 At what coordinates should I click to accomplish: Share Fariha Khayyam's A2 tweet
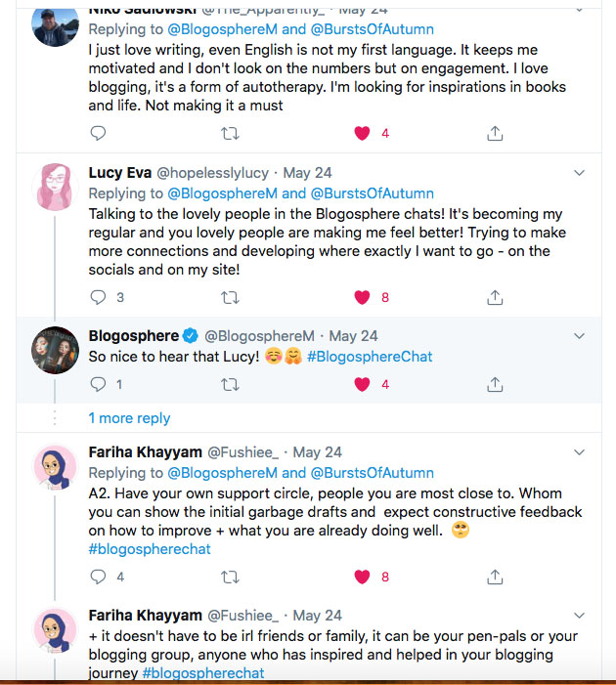click(x=495, y=577)
